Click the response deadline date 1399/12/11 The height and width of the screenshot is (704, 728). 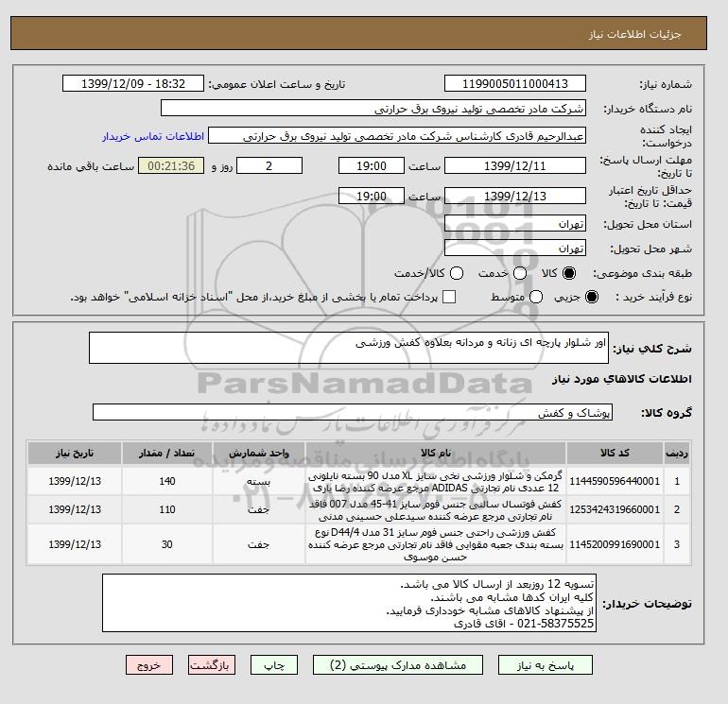515,165
